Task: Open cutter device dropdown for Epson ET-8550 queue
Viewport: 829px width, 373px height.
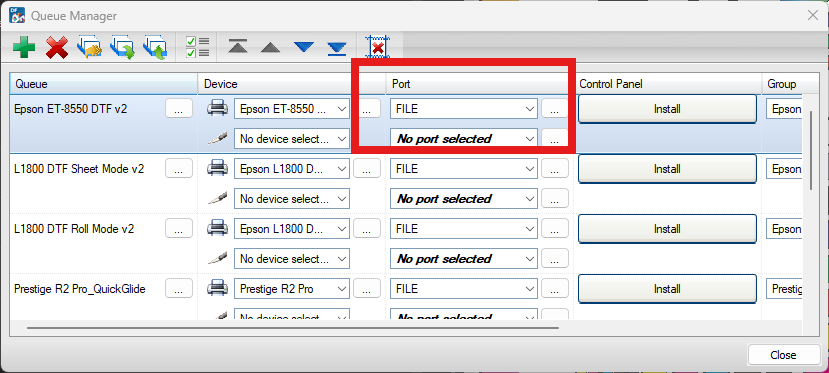Action: [292, 139]
